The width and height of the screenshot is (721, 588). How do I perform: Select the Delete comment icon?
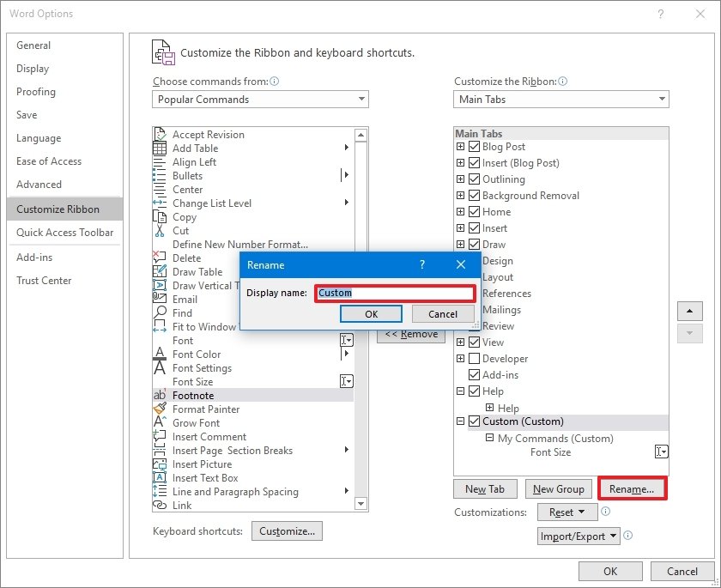(160, 258)
